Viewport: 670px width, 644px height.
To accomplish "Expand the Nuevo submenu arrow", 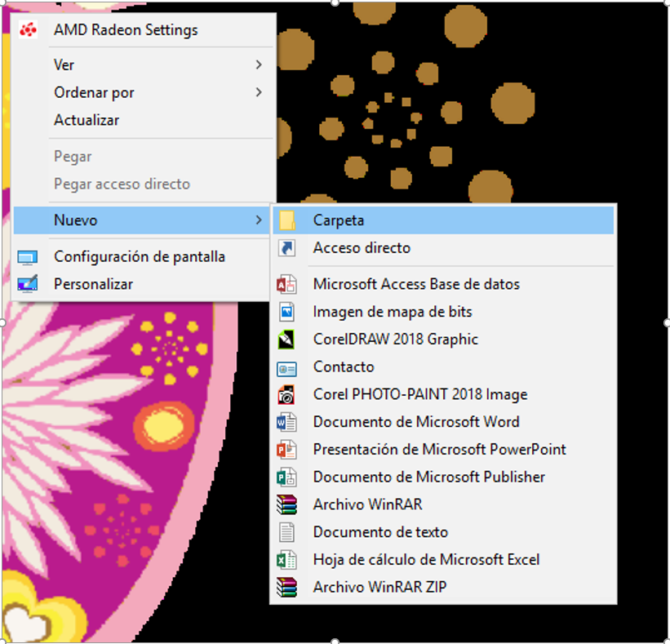I will 259,220.
